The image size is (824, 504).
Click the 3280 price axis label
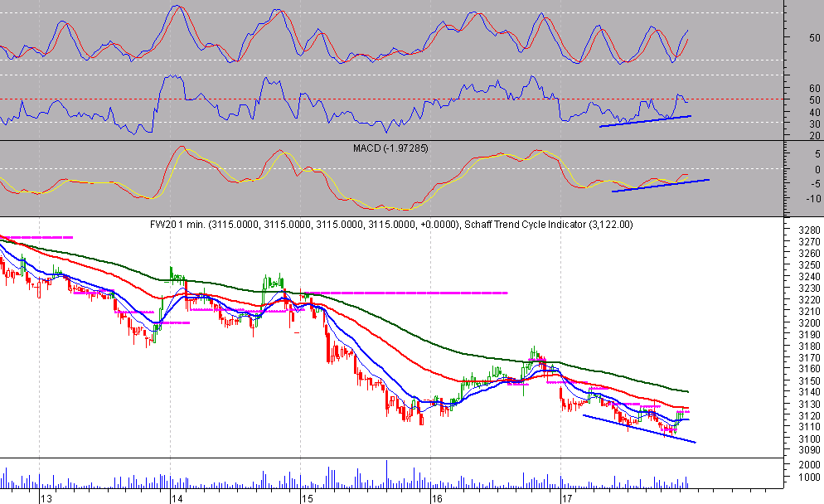tap(802, 230)
